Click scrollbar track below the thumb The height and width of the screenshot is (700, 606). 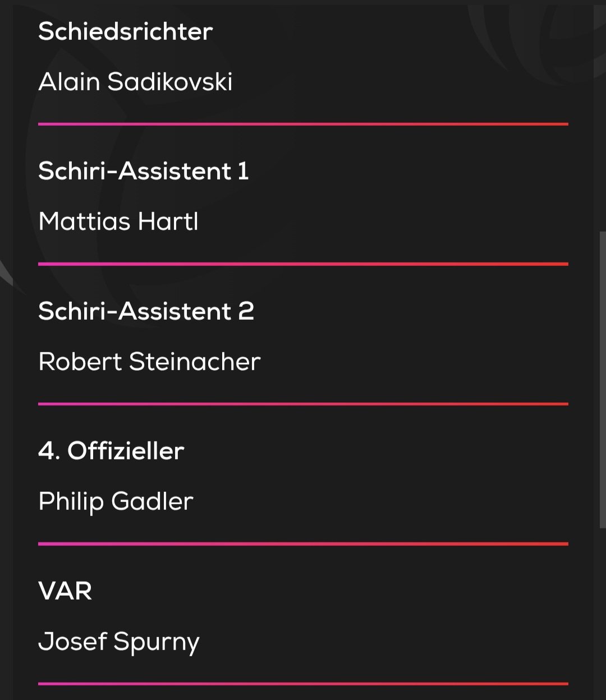[x=602, y=617]
